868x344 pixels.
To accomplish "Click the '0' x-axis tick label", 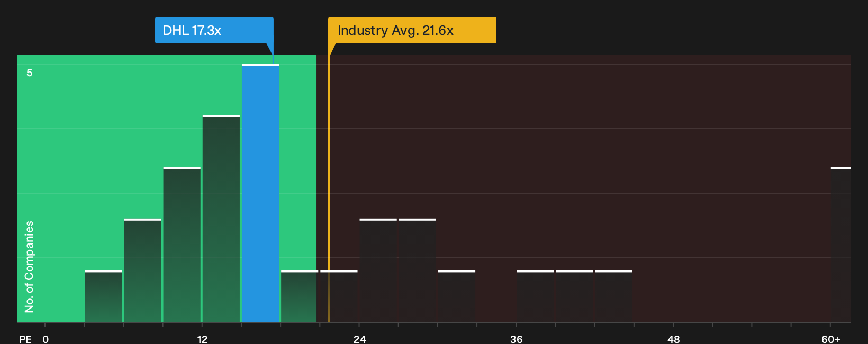I will (x=46, y=339).
